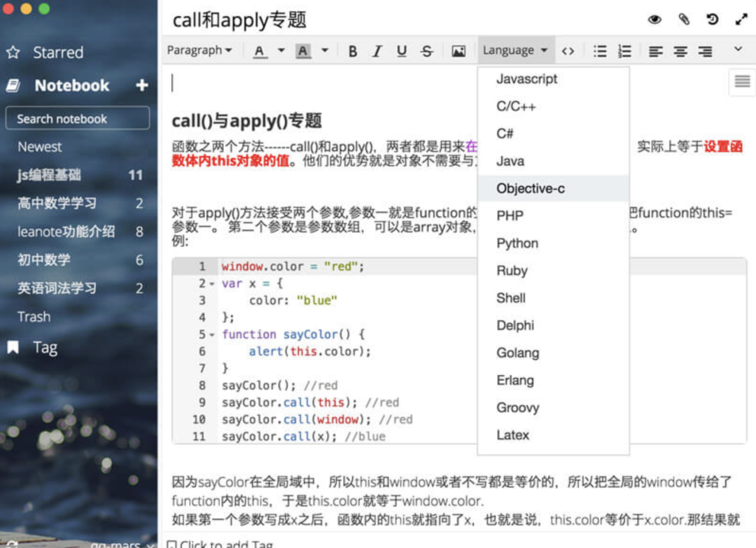Insert a bulleted list

600,50
